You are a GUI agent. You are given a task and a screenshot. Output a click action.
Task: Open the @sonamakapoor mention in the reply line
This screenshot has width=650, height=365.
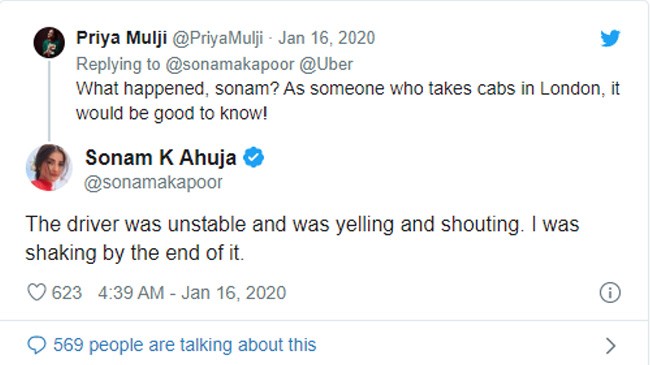click(230, 65)
